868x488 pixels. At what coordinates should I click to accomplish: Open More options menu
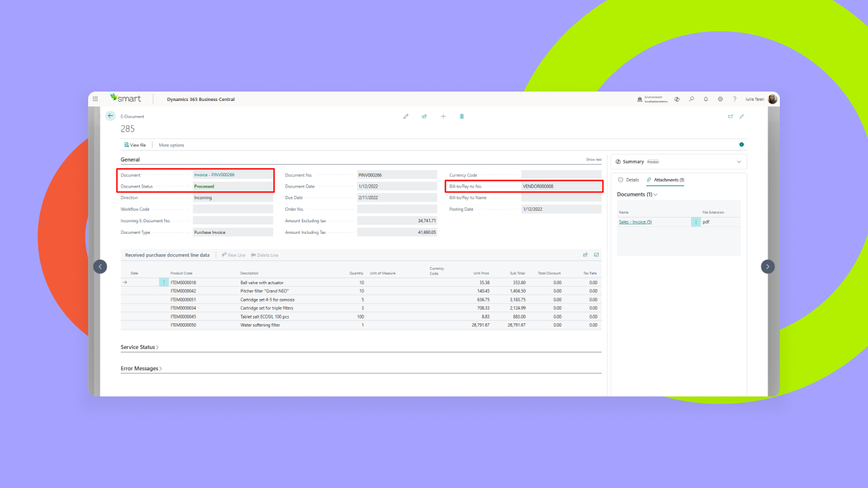(172, 145)
